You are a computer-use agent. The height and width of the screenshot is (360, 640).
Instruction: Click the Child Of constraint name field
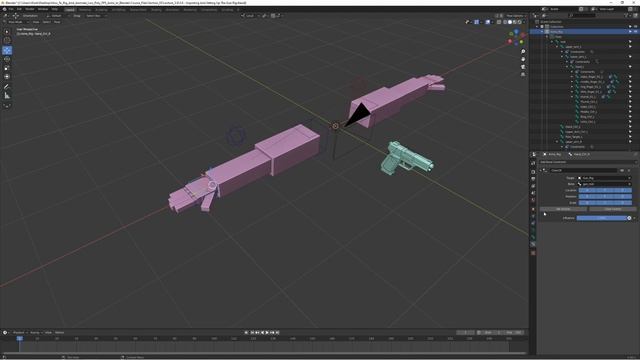coord(583,170)
